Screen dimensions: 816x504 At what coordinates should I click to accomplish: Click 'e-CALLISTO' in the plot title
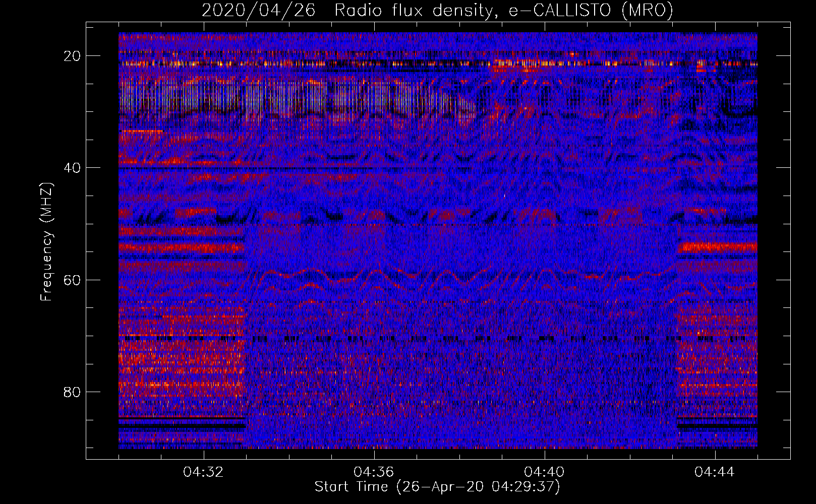[x=560, y=10]
